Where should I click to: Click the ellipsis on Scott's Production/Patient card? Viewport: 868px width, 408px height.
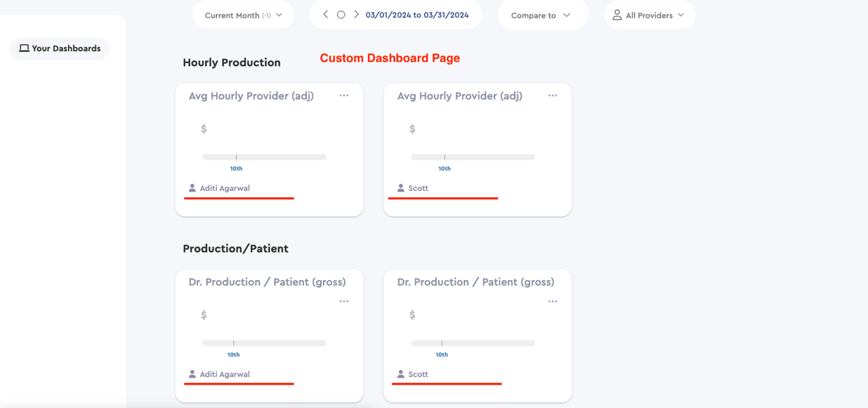pyautogui.click(x=553, y=301)
